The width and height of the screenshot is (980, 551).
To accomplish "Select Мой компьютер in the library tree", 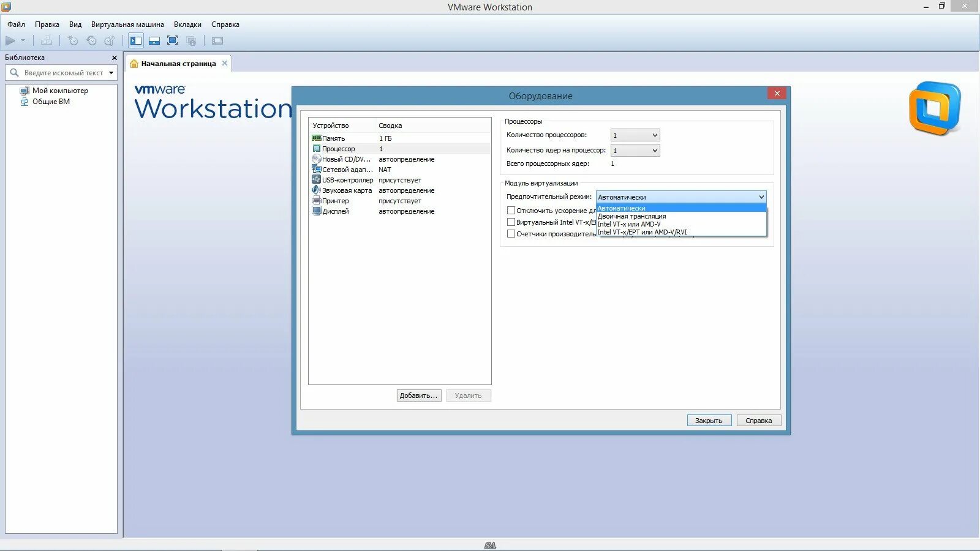I will (60, 91).
